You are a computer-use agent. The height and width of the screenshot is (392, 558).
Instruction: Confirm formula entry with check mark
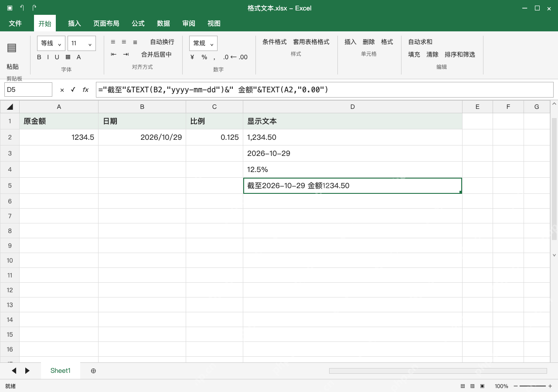click(73, 90)
